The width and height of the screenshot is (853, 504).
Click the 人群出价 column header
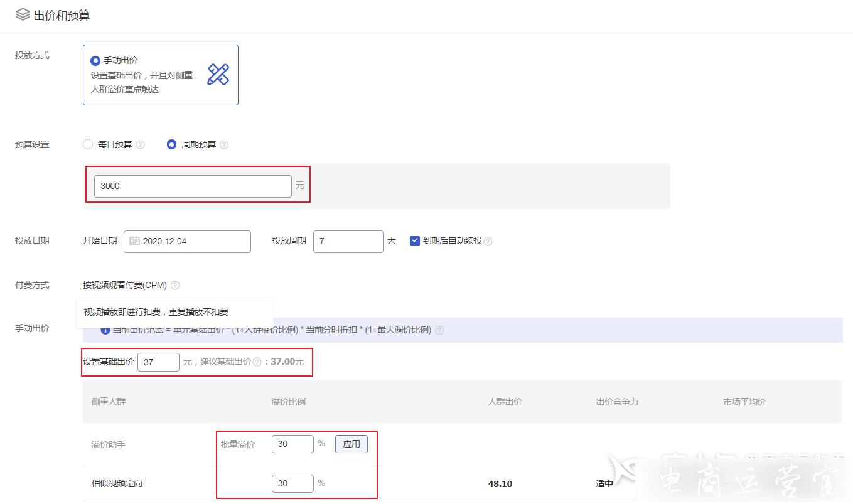(x=505, y=402)
